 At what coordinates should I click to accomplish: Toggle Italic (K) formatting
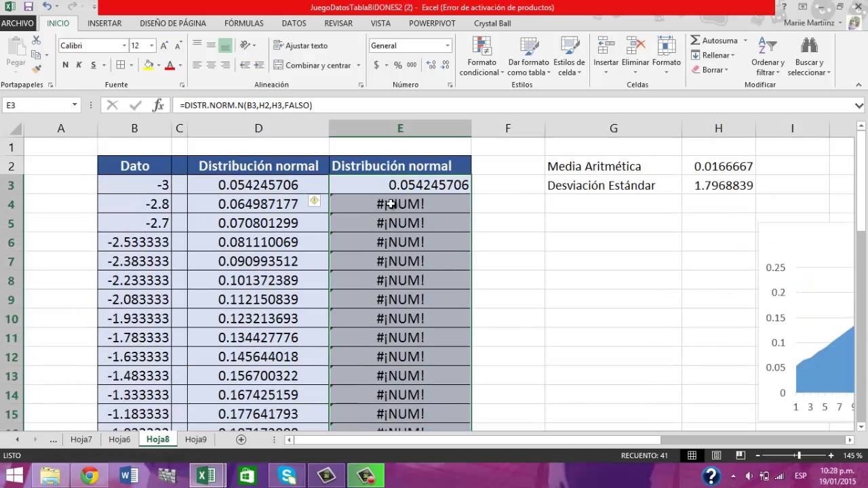click(x=79, y=65)
